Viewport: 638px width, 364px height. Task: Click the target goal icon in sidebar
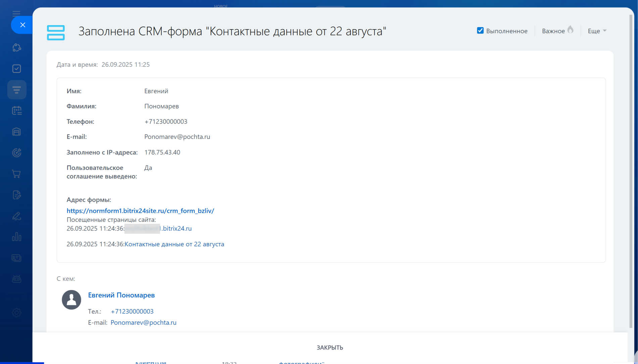pos(17,153)
